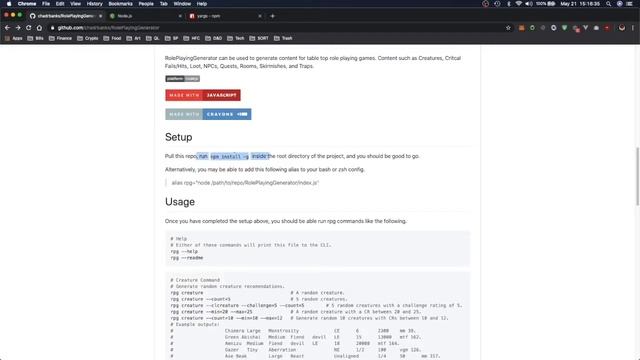Open the Bluetooth menu bar icon
This screenshot has width=640, height=360.
pos(509,4)
